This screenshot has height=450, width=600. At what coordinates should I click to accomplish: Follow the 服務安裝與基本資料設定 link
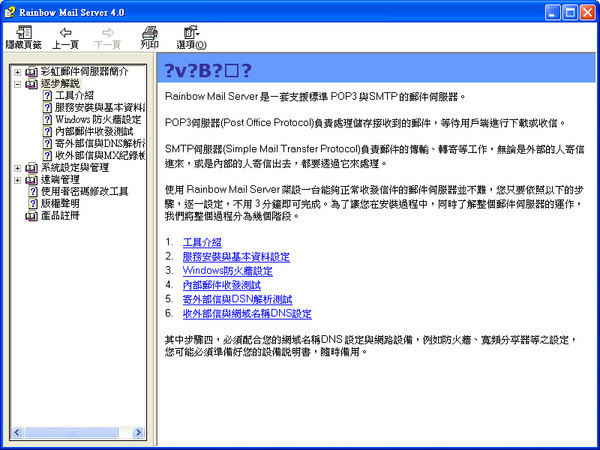coord(236,257)
